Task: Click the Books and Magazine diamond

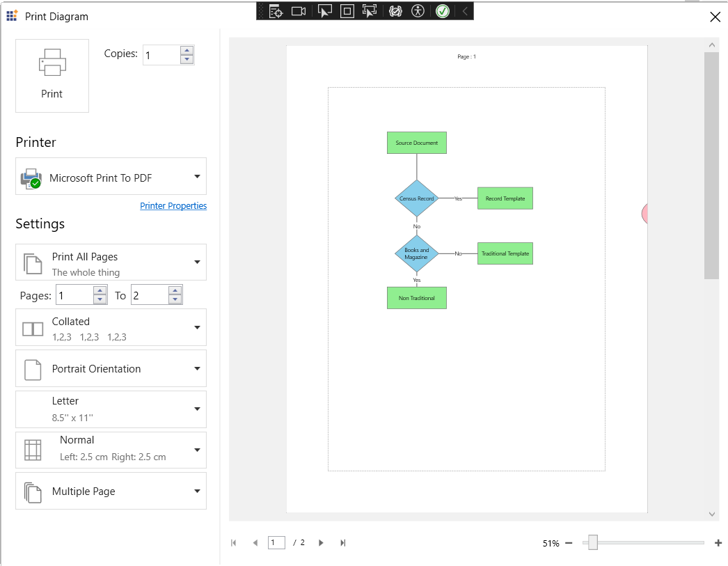Action: [x=417, y=253]
